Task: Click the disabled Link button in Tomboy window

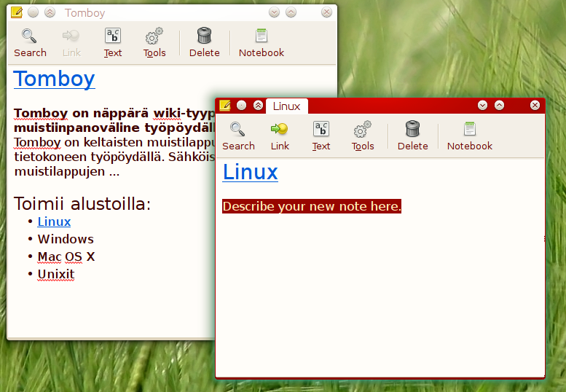Action: point(71,42)
